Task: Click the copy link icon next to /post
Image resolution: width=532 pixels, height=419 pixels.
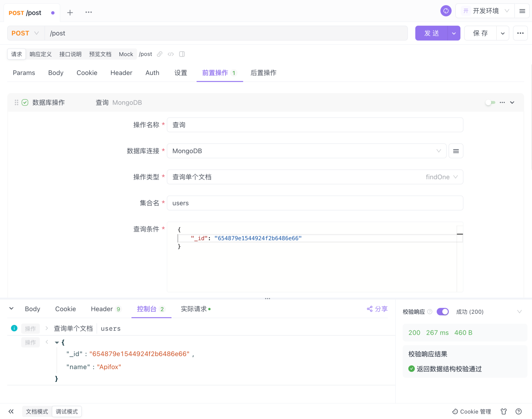Action: [x=160, y=54]
